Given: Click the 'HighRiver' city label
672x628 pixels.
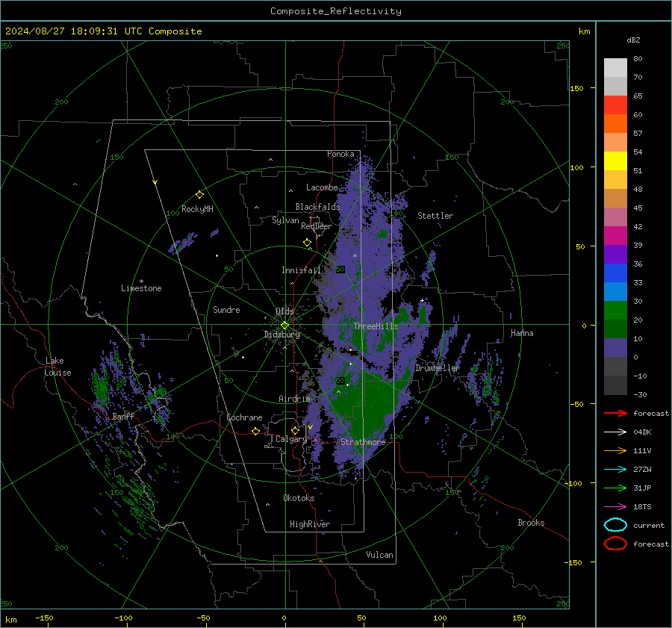Looking at the screenshot, I should coord(309,524).
